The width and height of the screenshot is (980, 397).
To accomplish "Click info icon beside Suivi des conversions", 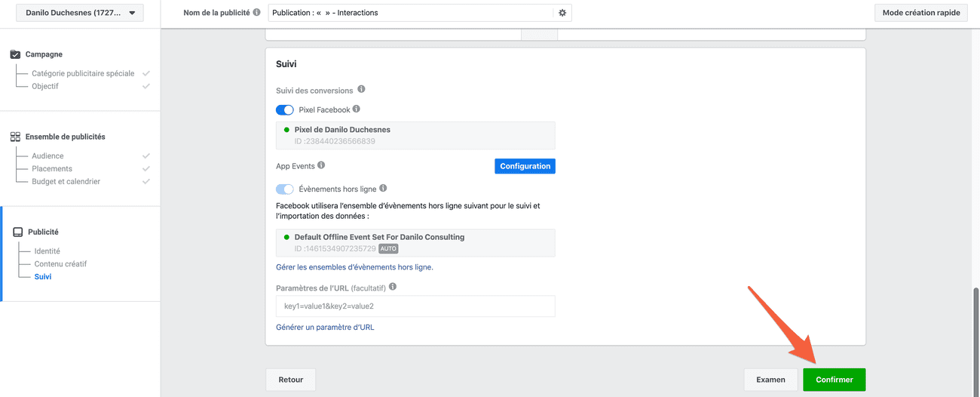I will point(361,90).
